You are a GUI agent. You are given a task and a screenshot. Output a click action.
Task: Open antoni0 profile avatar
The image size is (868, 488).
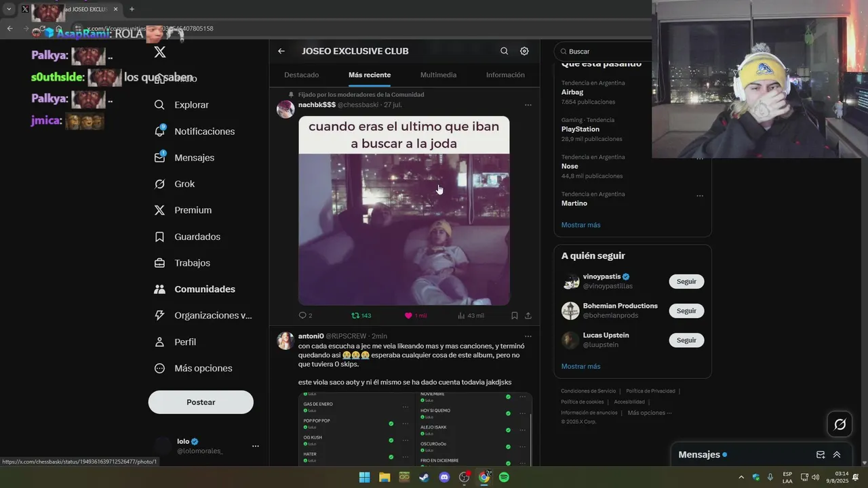click(x=285, y=341)
